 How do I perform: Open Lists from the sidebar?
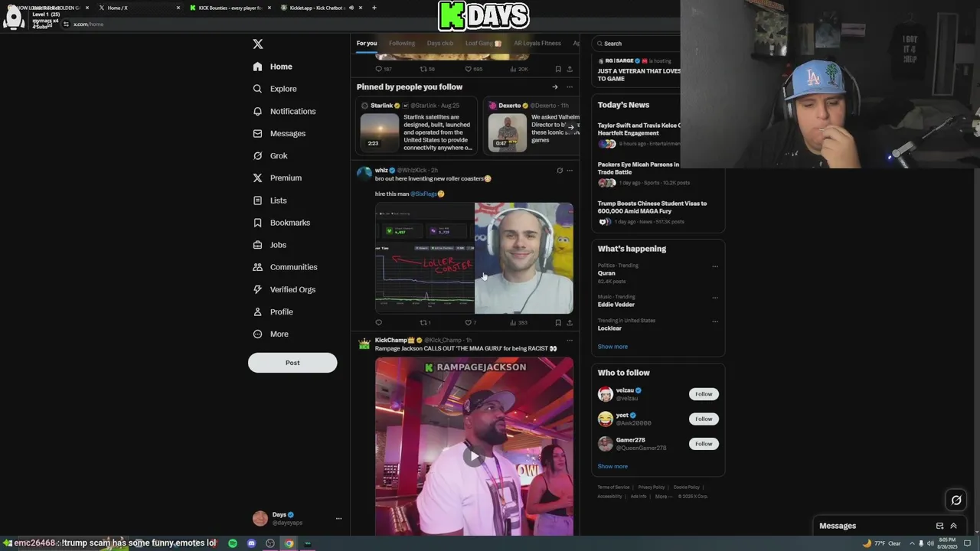tap(269, 201)
